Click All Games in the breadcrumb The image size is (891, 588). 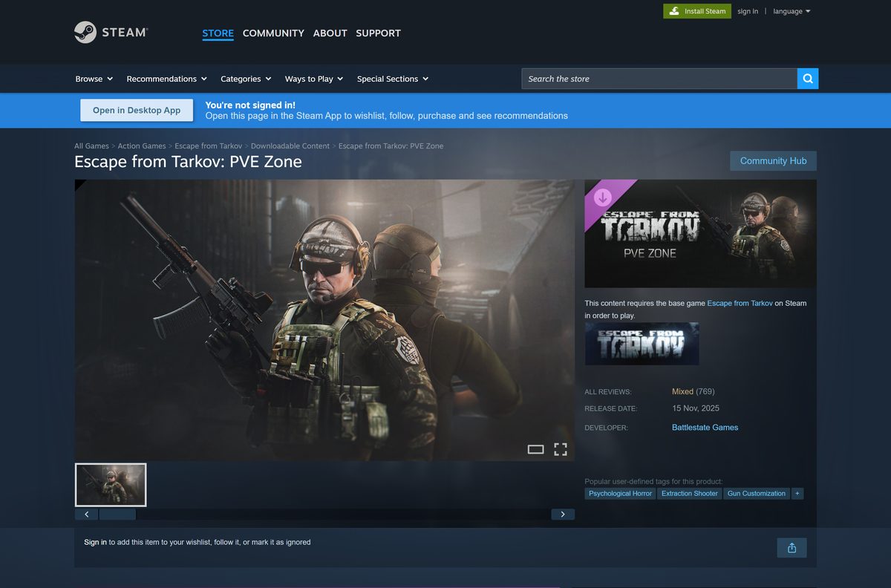tap(91, 146)
